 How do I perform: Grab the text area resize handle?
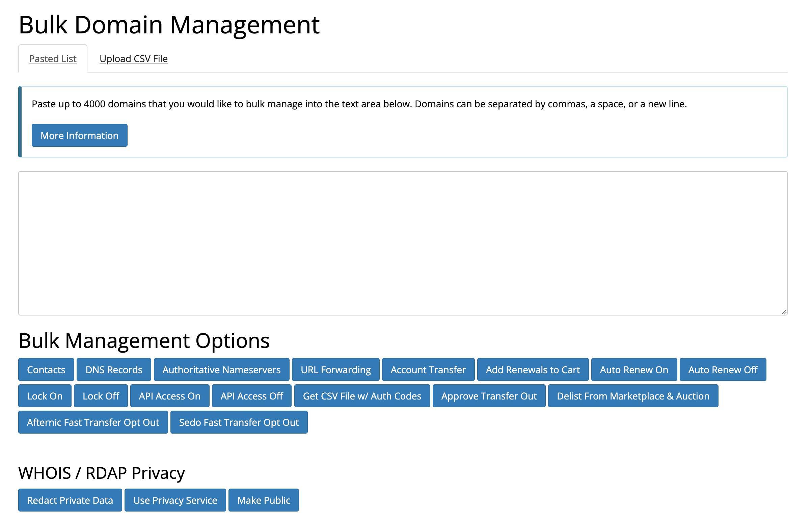(783, 312)
